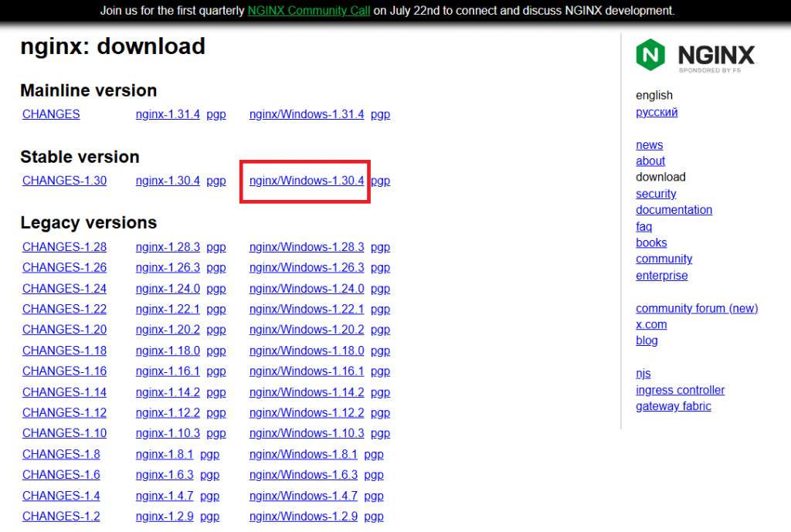Download nginx/Windows-1.8.1

303,455
